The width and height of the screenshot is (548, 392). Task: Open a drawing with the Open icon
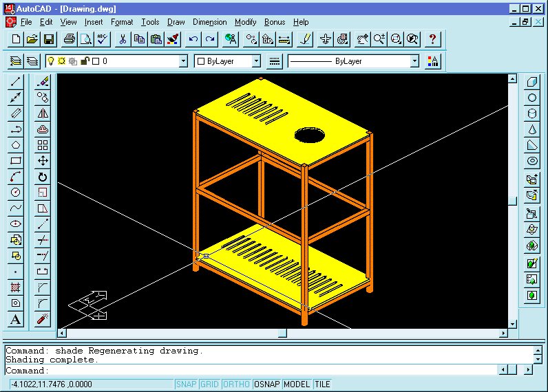[32, 39]
